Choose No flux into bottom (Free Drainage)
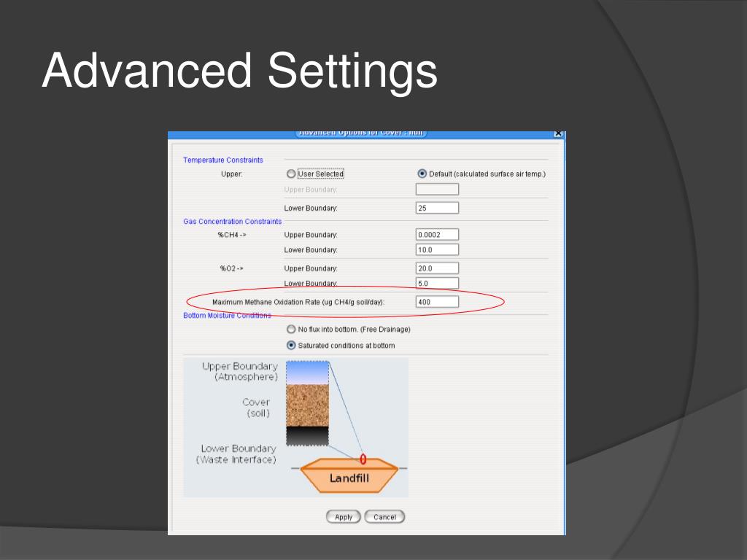The image size is (747, 560). (291, 329)
